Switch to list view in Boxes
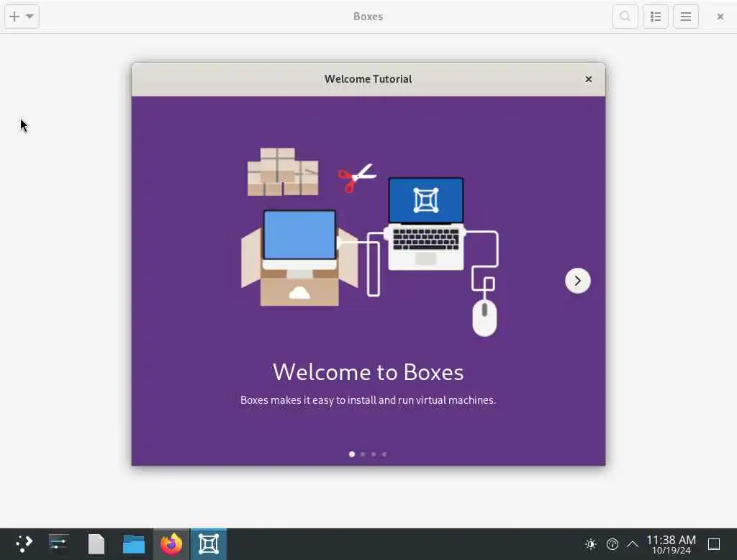737x560 pixels. tap(656, 17)
